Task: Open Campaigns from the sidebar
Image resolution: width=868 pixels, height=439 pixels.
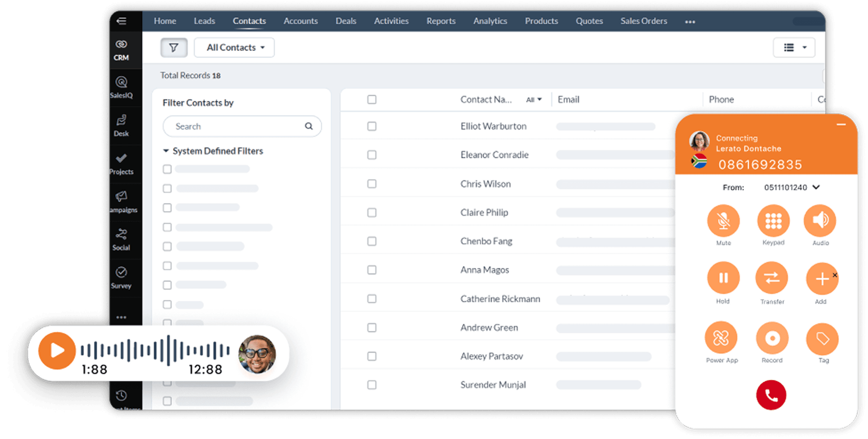Action: [x=122, y=202]
